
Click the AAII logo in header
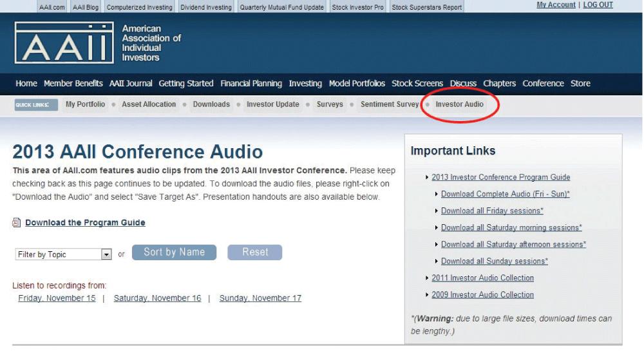point(64,43)
